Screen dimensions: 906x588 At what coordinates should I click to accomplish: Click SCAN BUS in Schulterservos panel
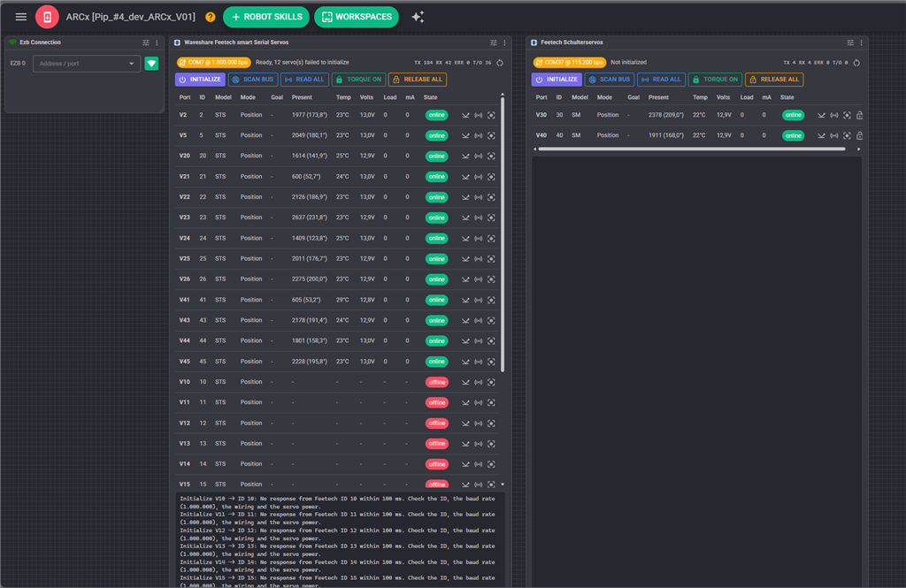point(610,80)
